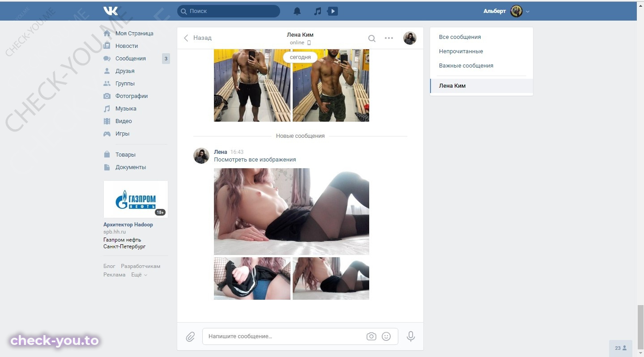Click the Поиск search field
Image resolution: width=644 pixels, height=357 pixels.
(x=229, y=11)
